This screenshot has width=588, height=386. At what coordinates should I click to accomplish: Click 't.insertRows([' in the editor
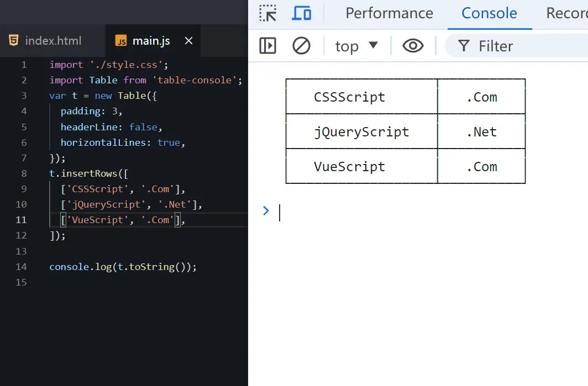coord(88,173)
